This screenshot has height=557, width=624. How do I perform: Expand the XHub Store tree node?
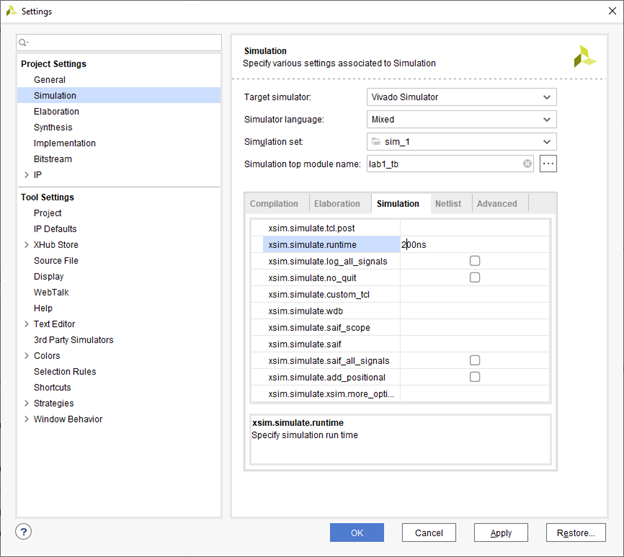(26, 245)
